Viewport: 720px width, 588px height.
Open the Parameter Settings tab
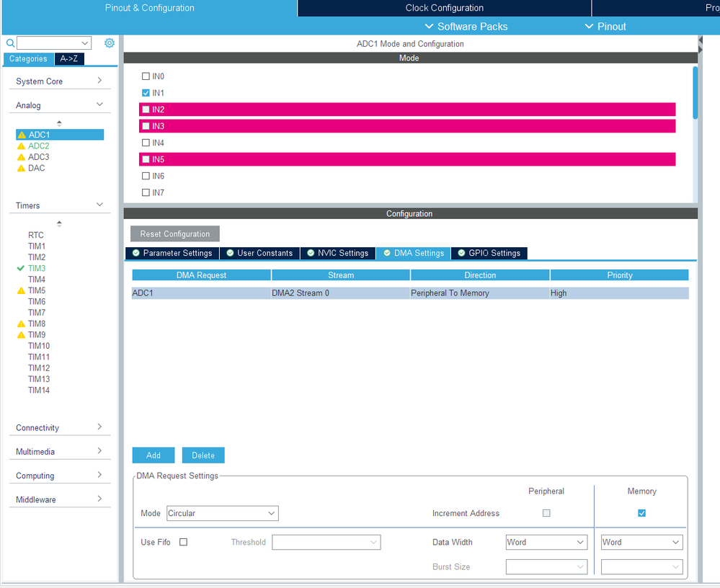coord(172,253)
